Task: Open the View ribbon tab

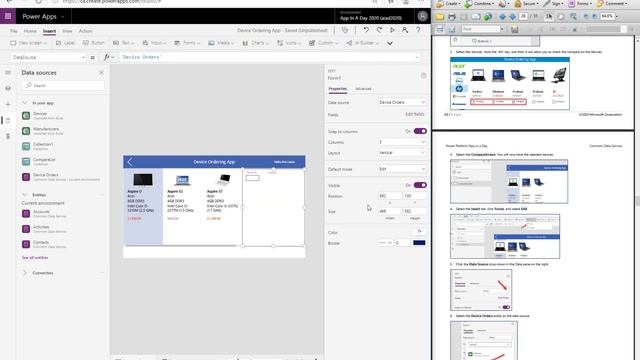Action: pos(67,31)
